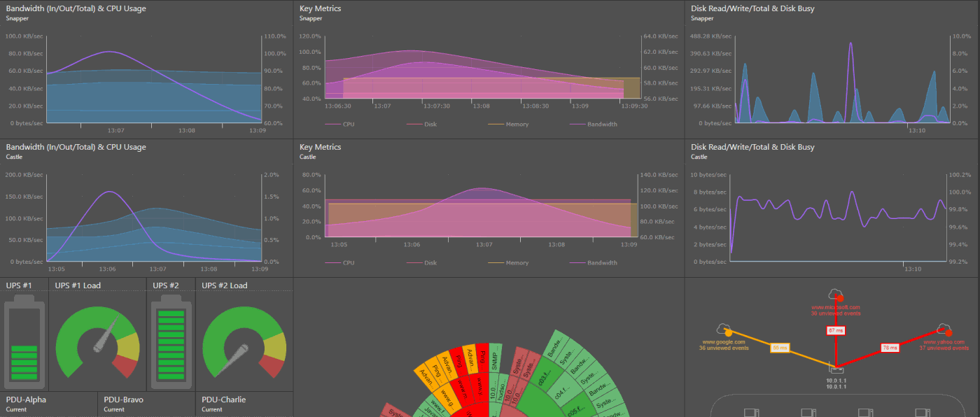Click the UPS #1 battery icon

tap(24, 341)
